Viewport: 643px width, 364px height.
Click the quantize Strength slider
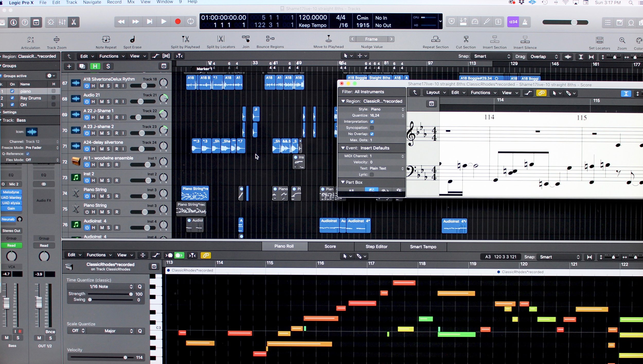110,294
